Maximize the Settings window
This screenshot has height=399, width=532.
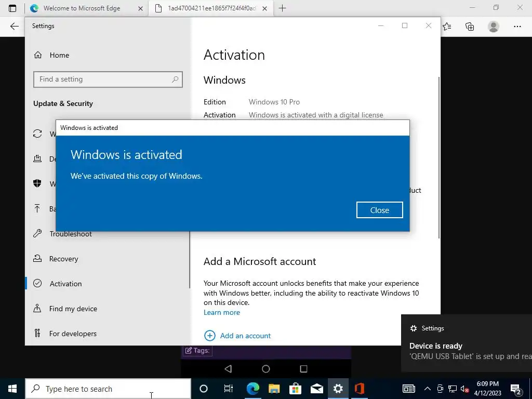404,25
